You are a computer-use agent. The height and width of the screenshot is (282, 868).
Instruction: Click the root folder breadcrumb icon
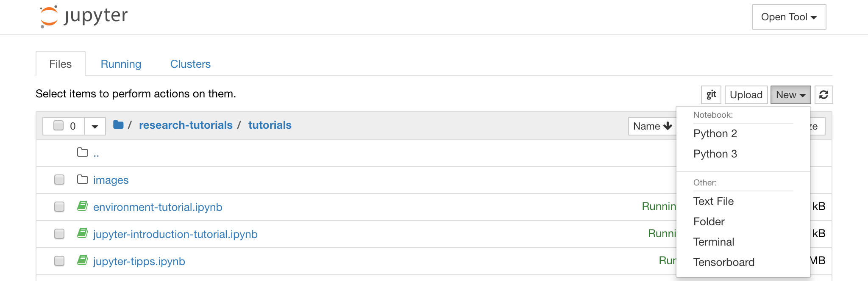click(x=118, y=125)
